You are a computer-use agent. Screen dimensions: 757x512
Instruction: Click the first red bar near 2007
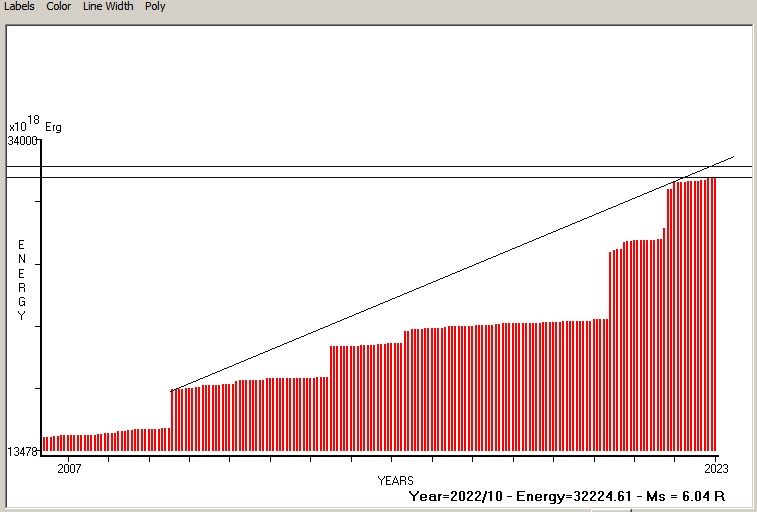[45, 444]
